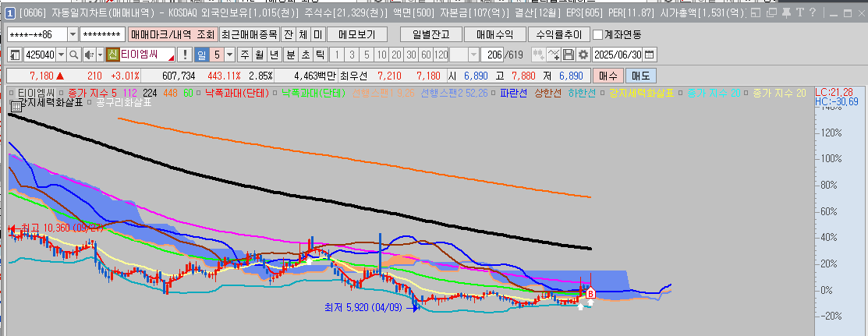This screenshot has width=868, height=336.
Task: Click the add line indicator icon
Action: point(554,55)
